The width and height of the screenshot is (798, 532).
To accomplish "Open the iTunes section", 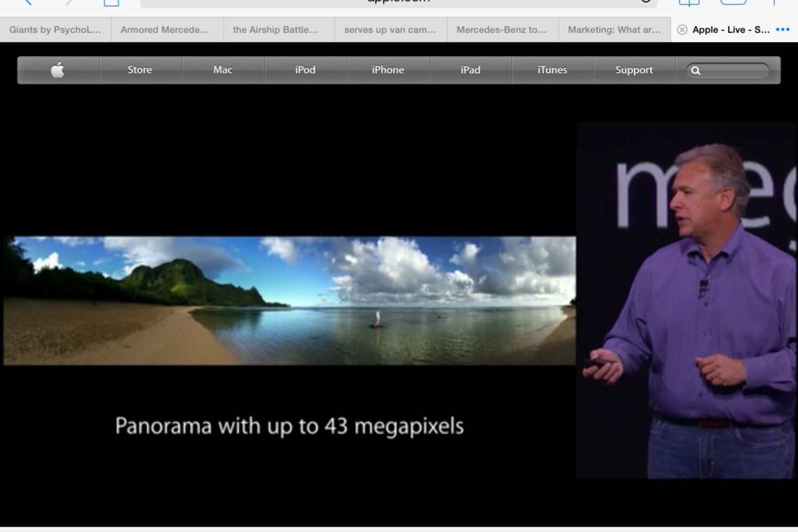I will pyautogui.click(x=552, y=70).
